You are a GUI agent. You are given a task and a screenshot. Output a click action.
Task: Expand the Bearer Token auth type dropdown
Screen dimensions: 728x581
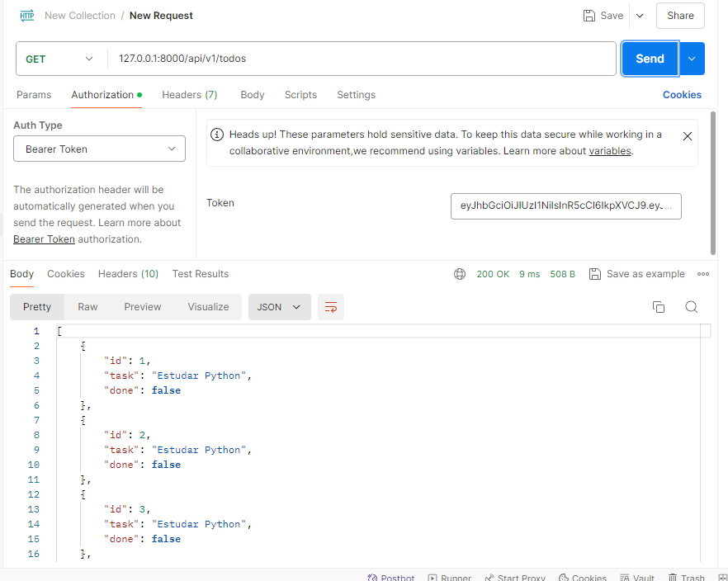[x=99, y=149]
